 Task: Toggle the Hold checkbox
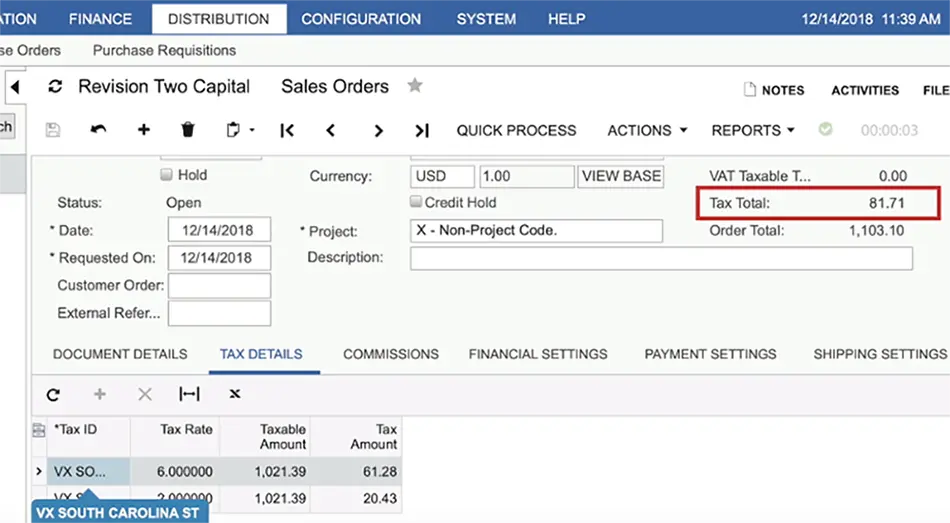coord(166,175)
